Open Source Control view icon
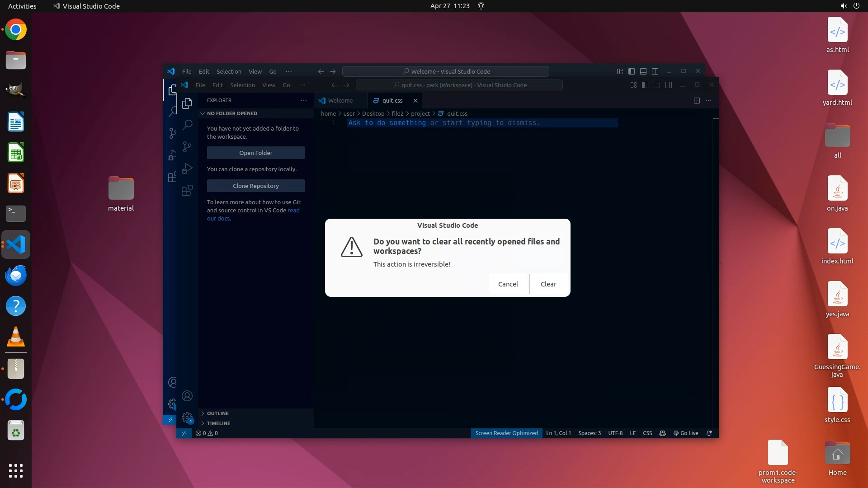868x488 pixels. click(187, 146)
